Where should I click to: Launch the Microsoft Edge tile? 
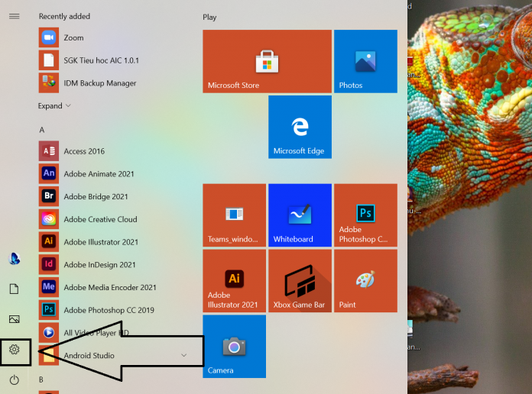pos(300,127)
